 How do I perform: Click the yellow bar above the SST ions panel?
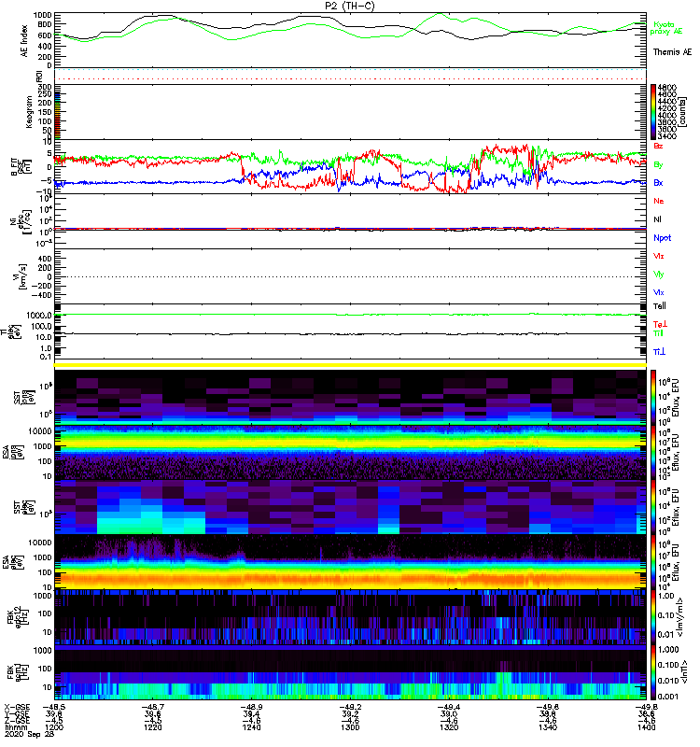click(x=350, y=365)
